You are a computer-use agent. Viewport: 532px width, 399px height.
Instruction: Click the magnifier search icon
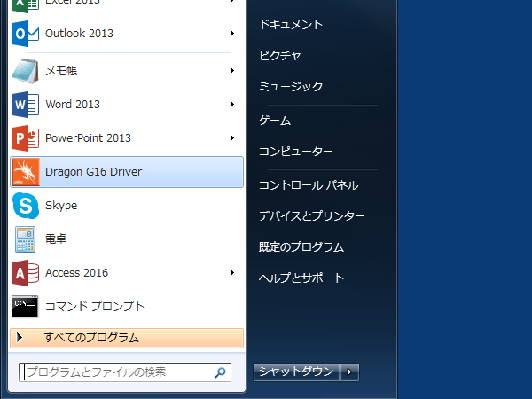click(x=220, y=372)
